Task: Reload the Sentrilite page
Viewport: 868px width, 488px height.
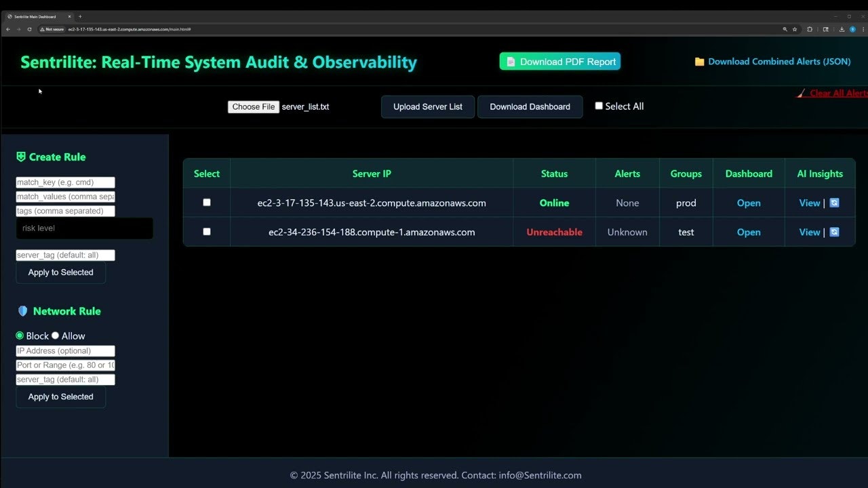Action: tap(29, 29)
